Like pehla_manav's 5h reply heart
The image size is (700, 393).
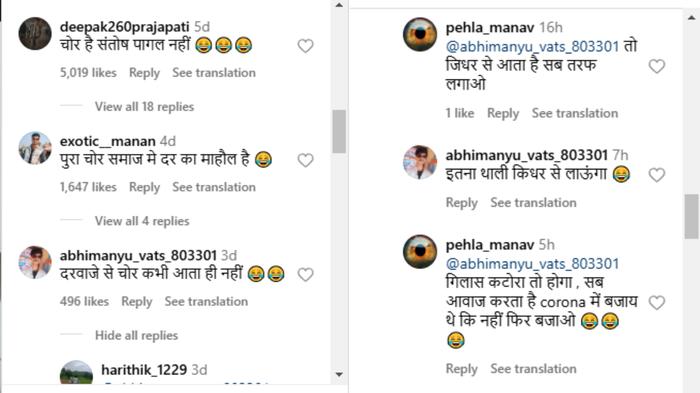click(x=657, y=302)
